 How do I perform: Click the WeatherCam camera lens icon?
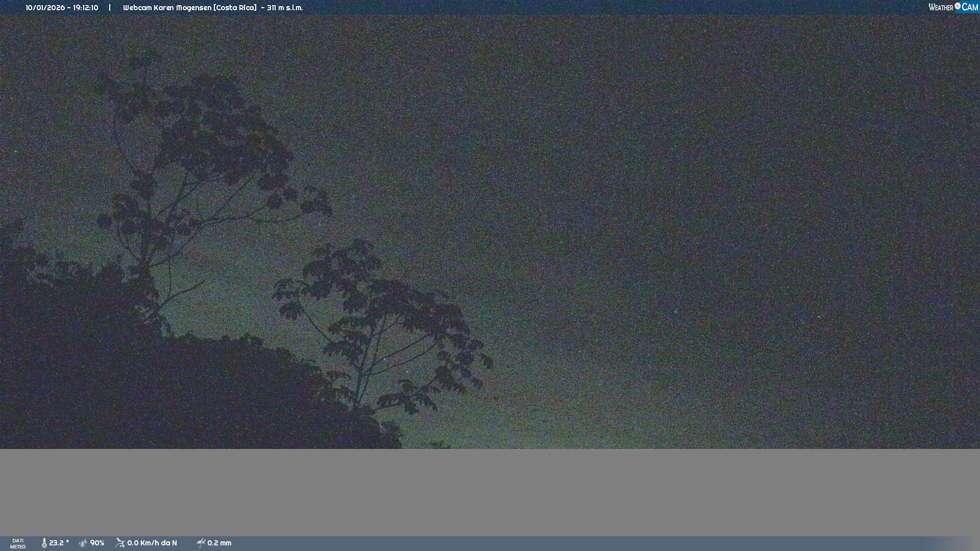pos(958,6)
